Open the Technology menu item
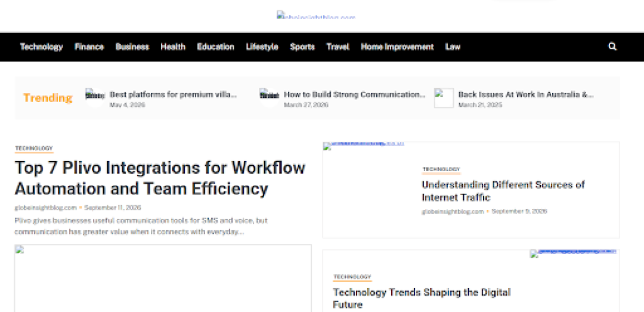Image resolution: width=644 pixels, height=312 pixels. click(x=42, y=47)
